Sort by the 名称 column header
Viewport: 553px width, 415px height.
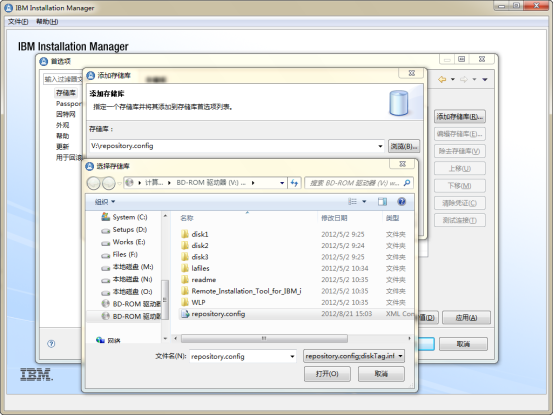[x=187, y=218]
